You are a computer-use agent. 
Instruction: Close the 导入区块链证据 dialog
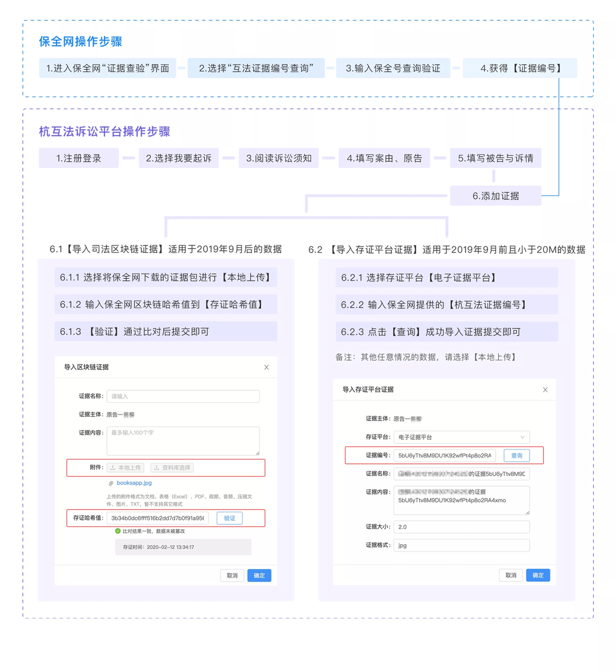[x=267, y=367]
